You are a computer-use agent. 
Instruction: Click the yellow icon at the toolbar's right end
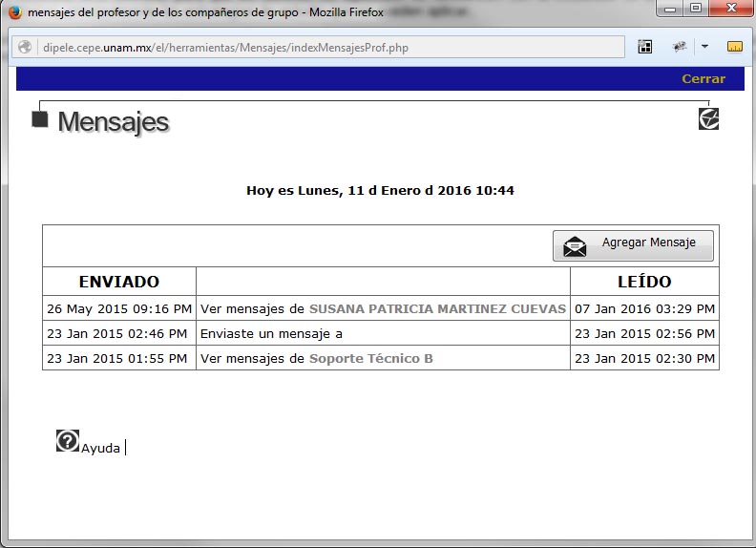[x=734, y=47]
